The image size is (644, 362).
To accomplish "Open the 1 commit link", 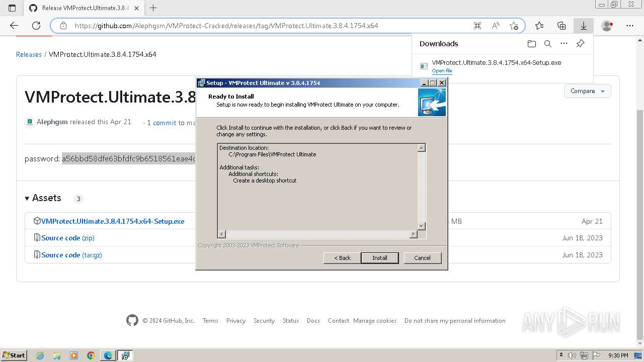I will pos(162,123).
